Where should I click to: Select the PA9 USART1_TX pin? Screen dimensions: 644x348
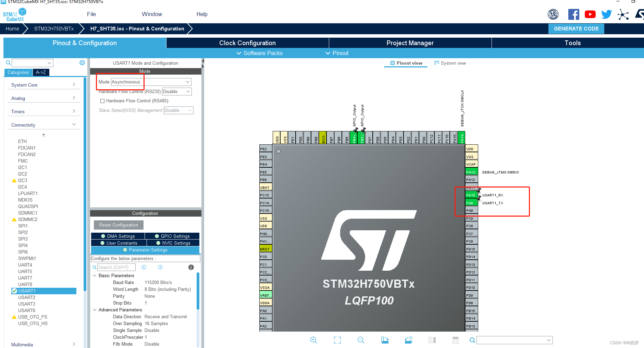click(x=471, y=203)
